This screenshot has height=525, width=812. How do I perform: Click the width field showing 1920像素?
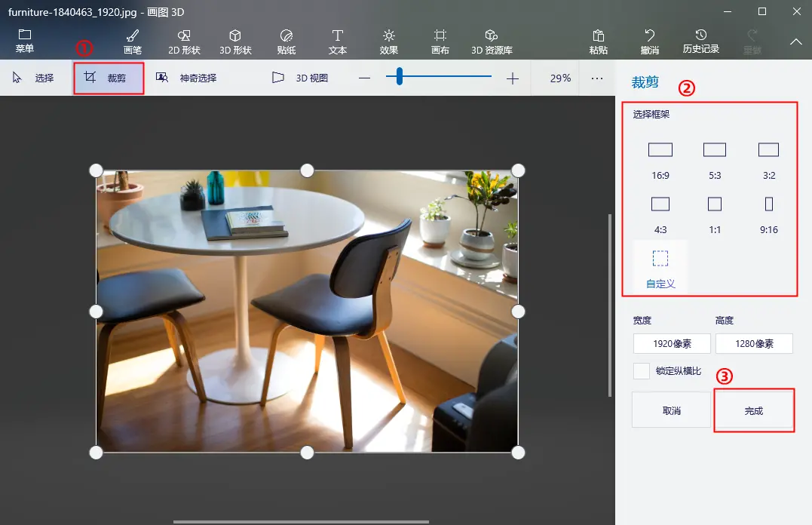(x=671, y=343)
